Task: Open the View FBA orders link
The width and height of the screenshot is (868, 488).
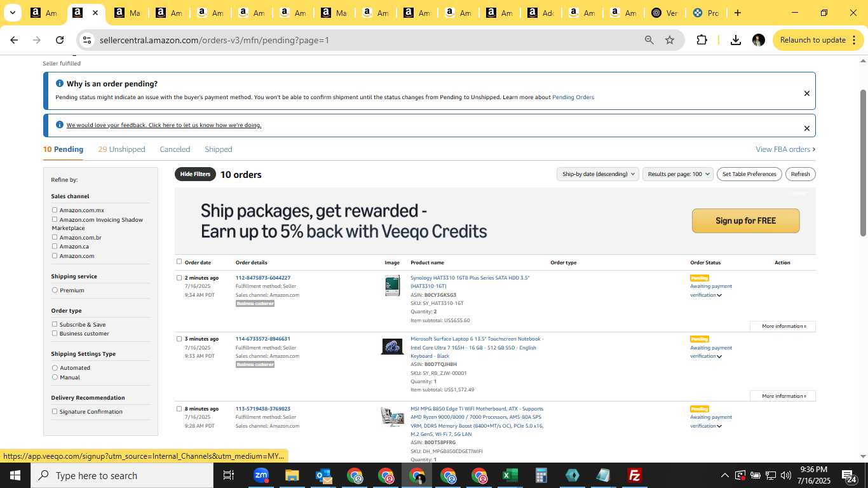Action: pos(785,149)
